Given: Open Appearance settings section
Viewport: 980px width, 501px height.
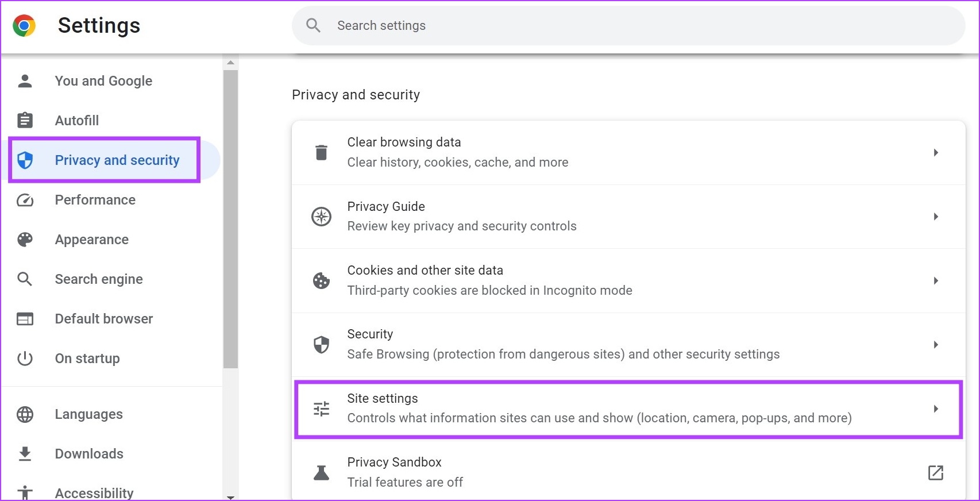Looking at the screenshot, I should coord(92,240).
